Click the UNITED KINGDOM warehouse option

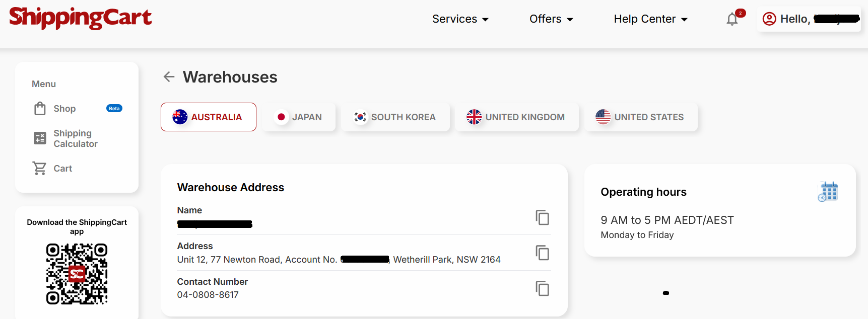click(x=516, y=117)
